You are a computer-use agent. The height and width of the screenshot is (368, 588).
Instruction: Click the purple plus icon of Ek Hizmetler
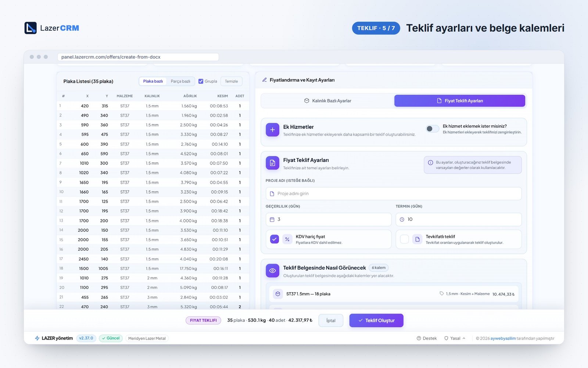[x=272, y=130]
